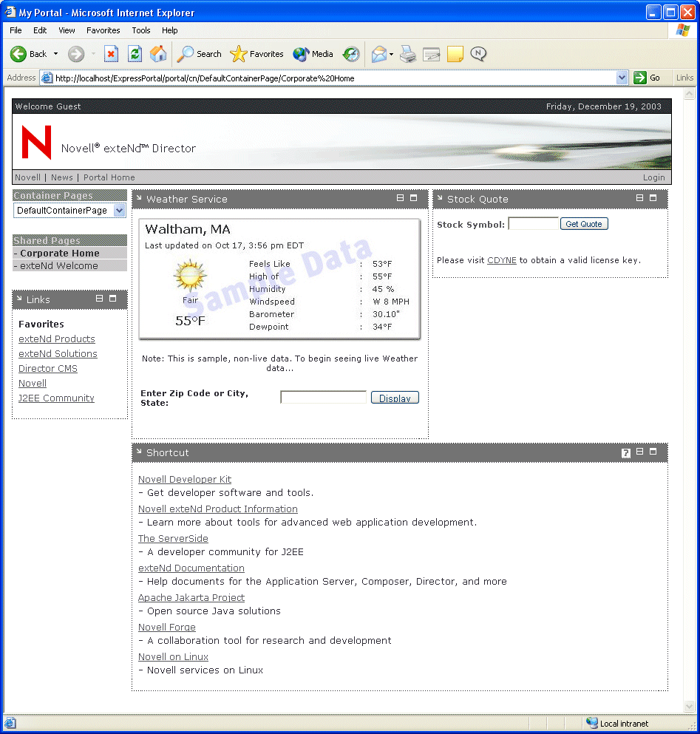Minimize the Weather Service portlet
The image size is (700, 734).
coord(400,198)
